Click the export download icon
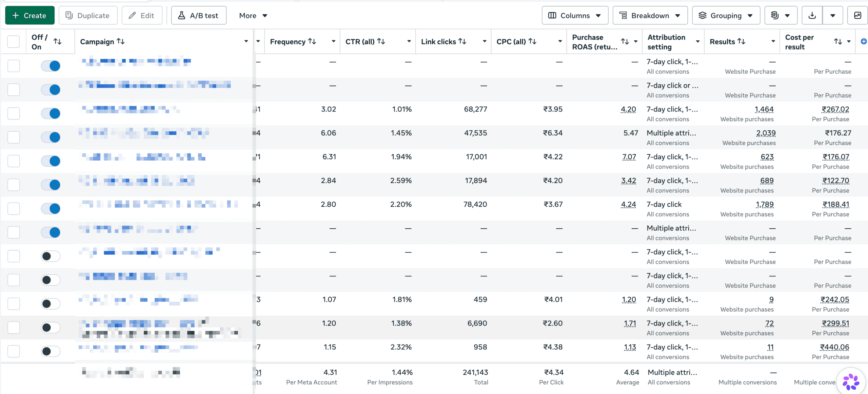 pyautogui.click(x=812, y=16)
